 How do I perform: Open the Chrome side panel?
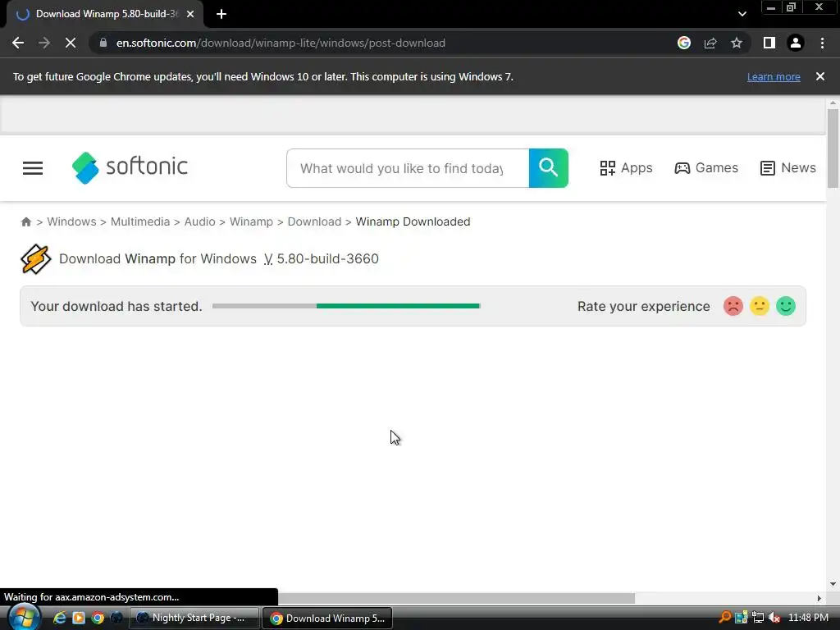point(769,43)
